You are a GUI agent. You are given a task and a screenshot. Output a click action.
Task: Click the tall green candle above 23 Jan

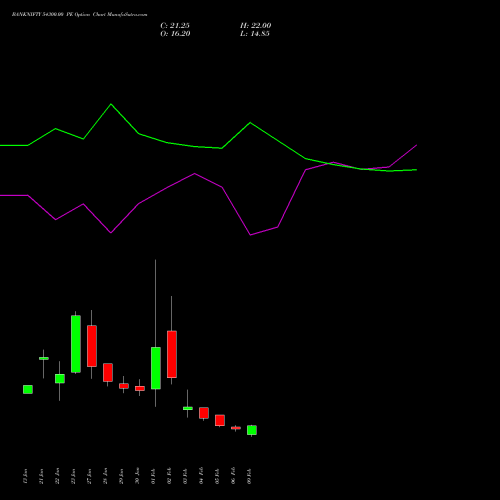tap(76, 344)
